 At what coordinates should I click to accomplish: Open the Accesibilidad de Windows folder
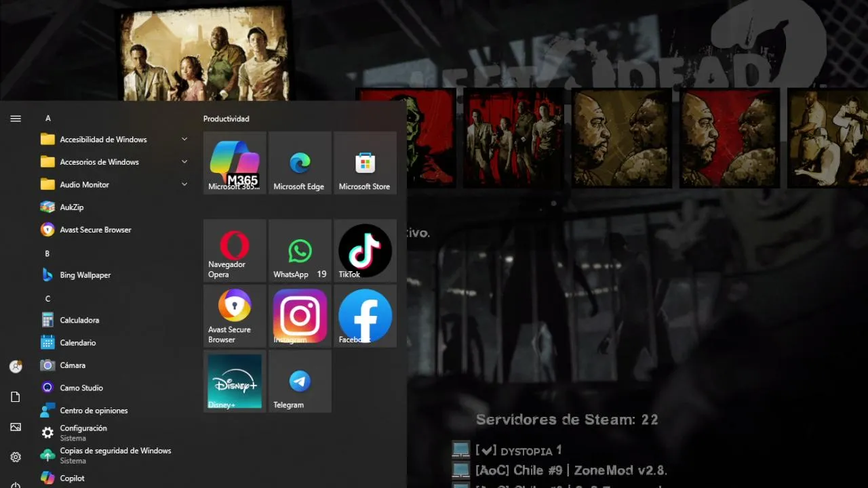pos(115,140)
